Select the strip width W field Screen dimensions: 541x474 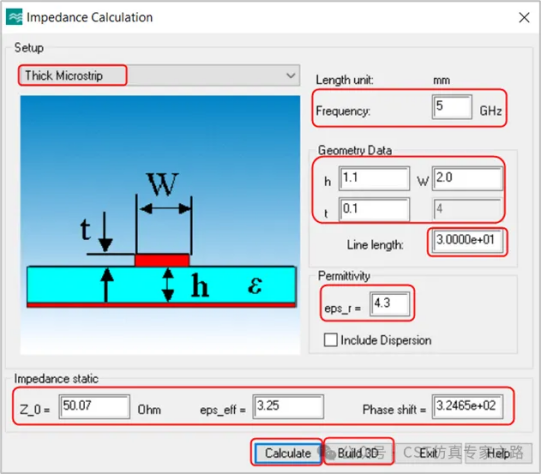click(468, 178)
